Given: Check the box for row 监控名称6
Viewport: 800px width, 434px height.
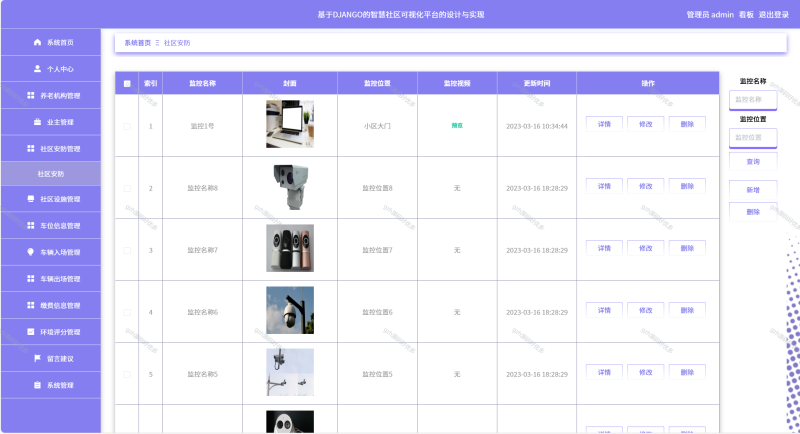Looking at the screenshot, I should click(127, 312).
